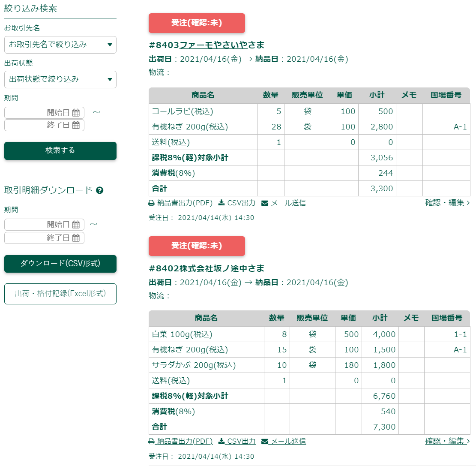Image resolution: width=476 pixels, height=466 pixels.
Task: Click the 3,300 total in order #8403
Action: [x=382, y=189]
